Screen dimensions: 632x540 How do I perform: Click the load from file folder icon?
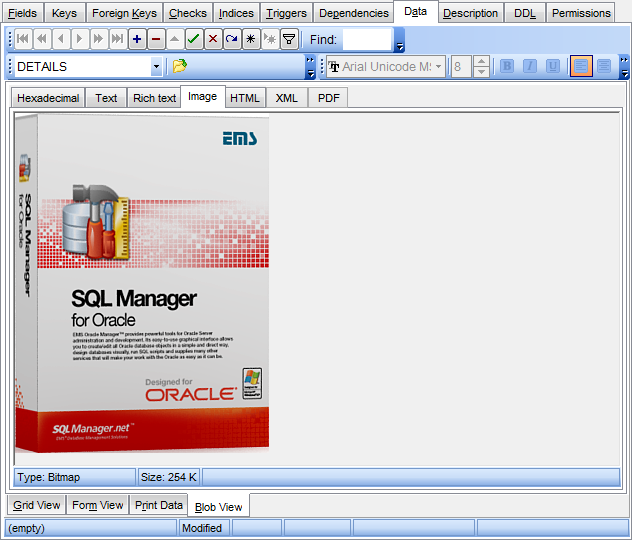[180, 67]
